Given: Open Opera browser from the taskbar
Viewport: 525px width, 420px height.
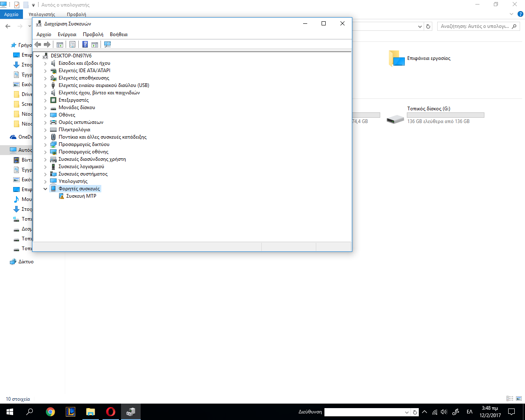Looking at the screenshot, I should click(x=111, y=412).
